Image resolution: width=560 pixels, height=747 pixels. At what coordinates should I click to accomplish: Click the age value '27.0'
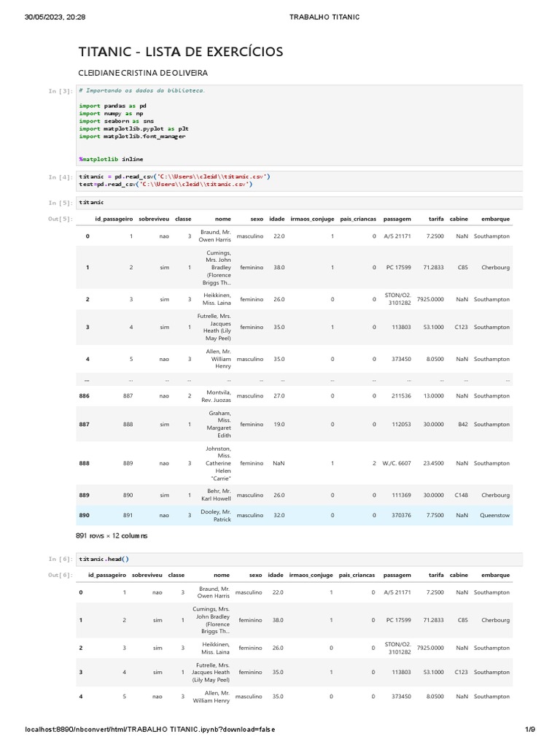click(279, 396)
